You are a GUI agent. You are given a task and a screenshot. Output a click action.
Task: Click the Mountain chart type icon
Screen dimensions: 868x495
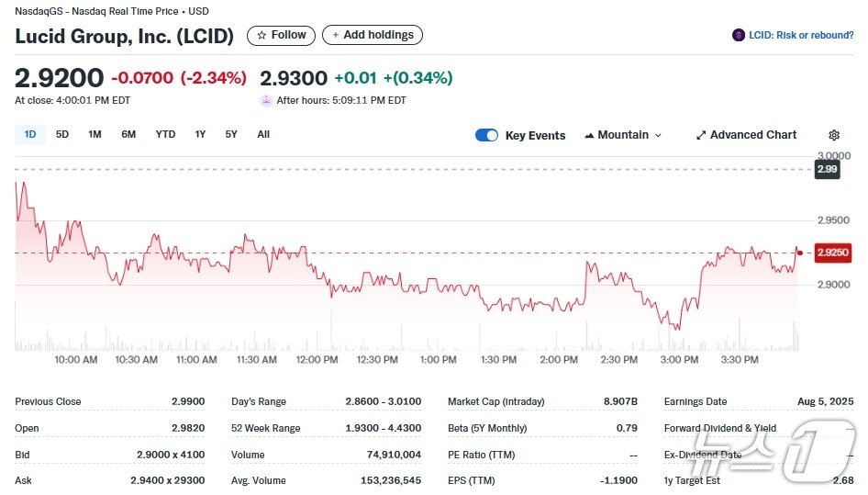point(589,135)
